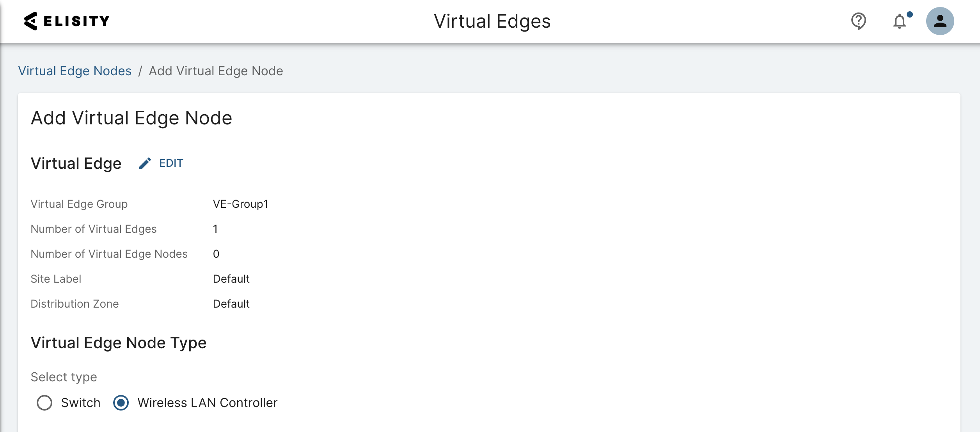Click the Virtual Edges page title
Screen dimensions: 980x432
492,21
